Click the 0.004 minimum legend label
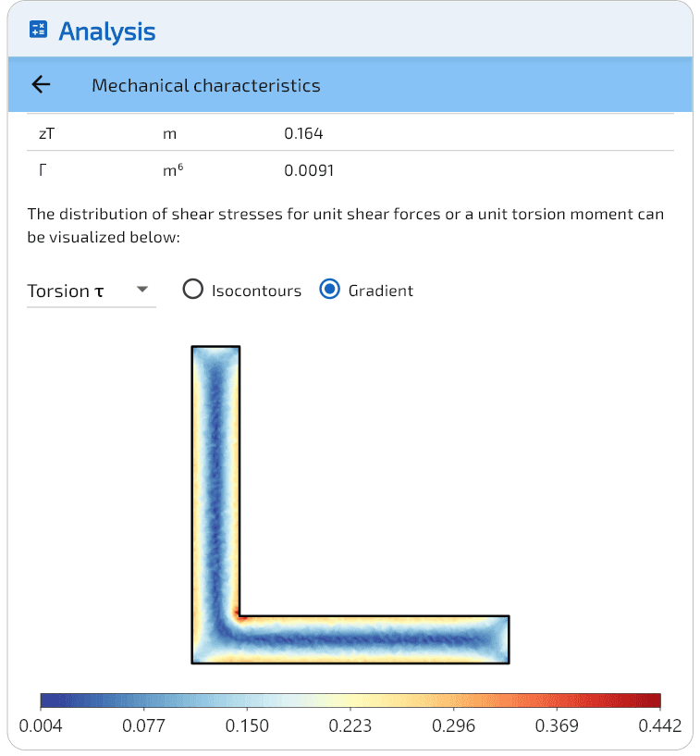This screenshot has width=700, height=756. (42, 725)
